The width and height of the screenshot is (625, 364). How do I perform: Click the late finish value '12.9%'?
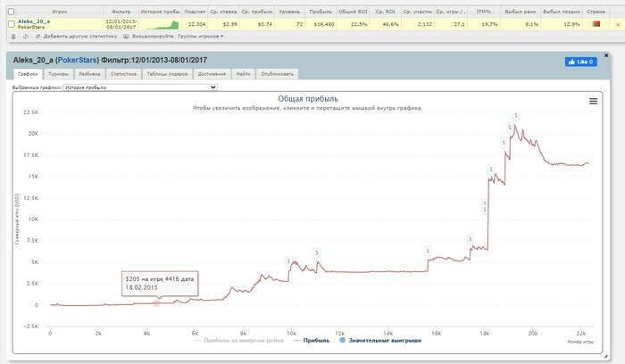[x=571, y=24]
